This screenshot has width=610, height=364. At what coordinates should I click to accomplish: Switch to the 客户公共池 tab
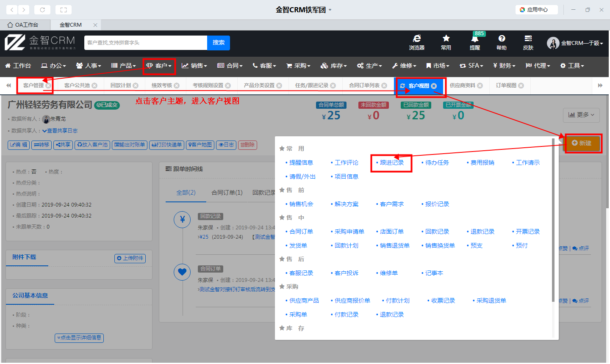click(77, 85)
